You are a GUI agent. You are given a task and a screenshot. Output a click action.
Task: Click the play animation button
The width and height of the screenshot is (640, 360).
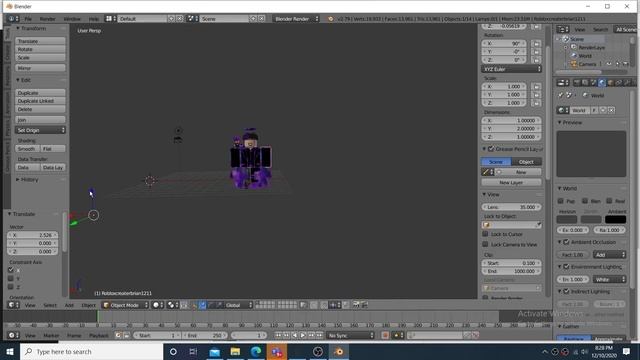pyautogui.click(x=303, y=335)
